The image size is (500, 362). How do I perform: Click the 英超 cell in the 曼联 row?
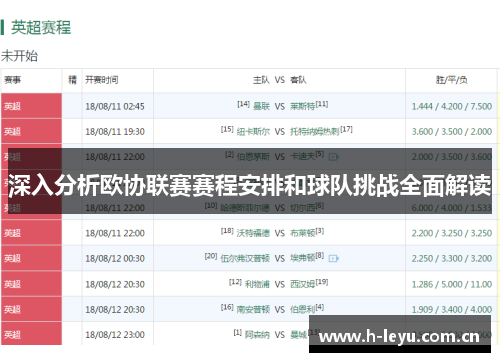[31, 106]
